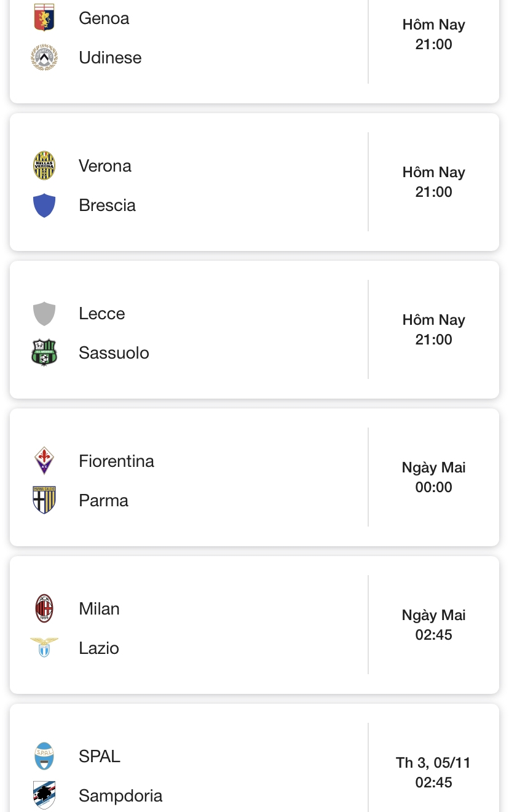This screenshot has width=509, height=812.
Task: Open Genoa vs Udinese match time
Action: 433,34
